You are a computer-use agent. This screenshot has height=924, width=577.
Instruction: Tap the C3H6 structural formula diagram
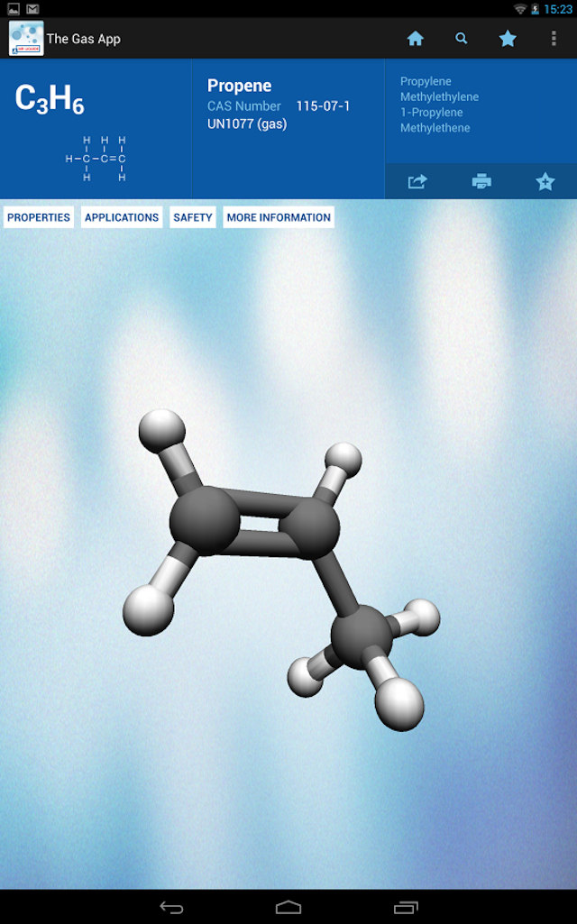click(x=96, y=159)
